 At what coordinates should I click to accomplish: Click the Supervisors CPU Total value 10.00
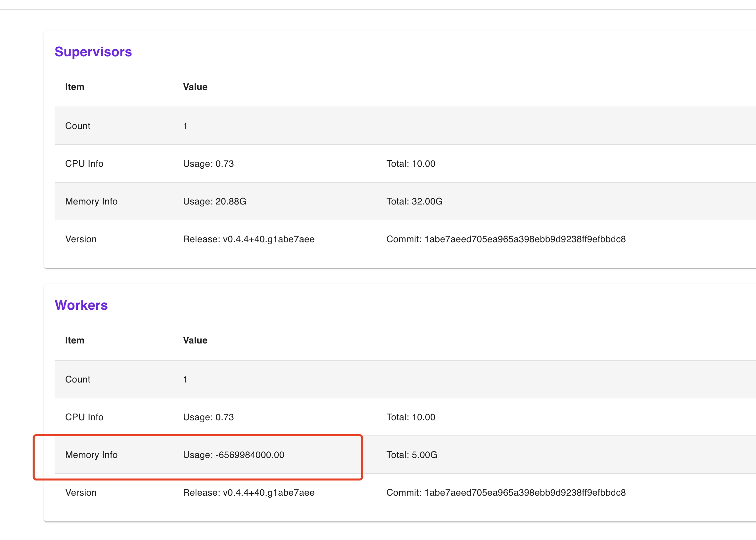411,163
